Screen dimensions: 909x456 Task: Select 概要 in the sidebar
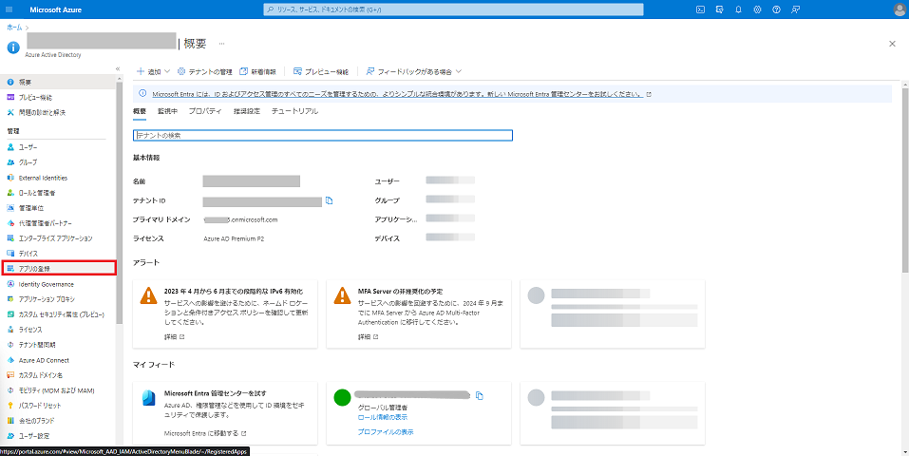click(58, 82)
